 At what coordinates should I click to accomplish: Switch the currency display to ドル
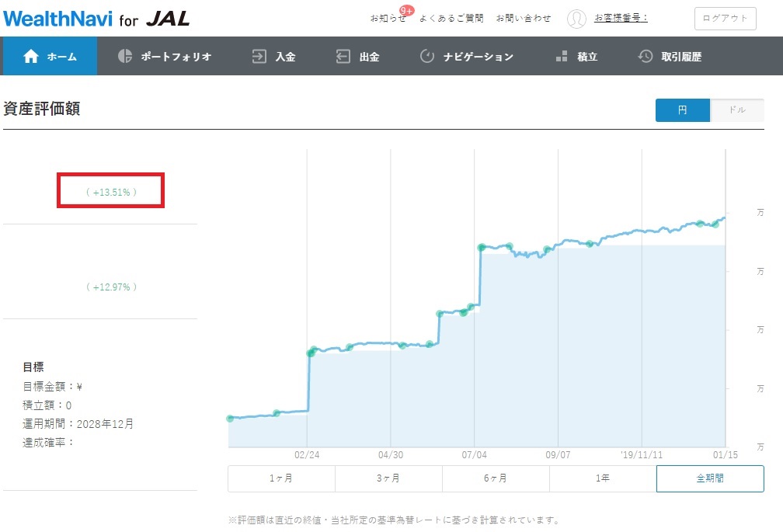click(x=736, y=110)
